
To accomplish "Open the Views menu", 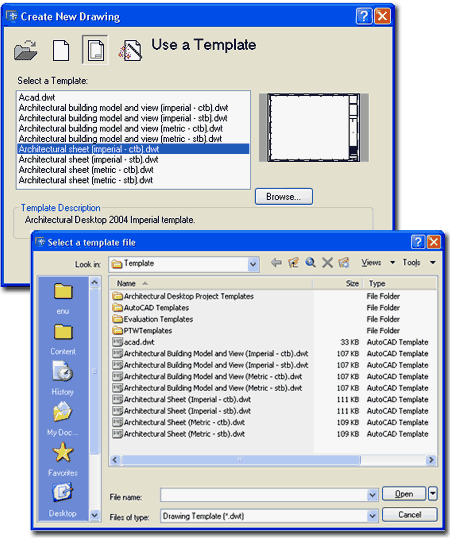I will click(x=371, y=262).
